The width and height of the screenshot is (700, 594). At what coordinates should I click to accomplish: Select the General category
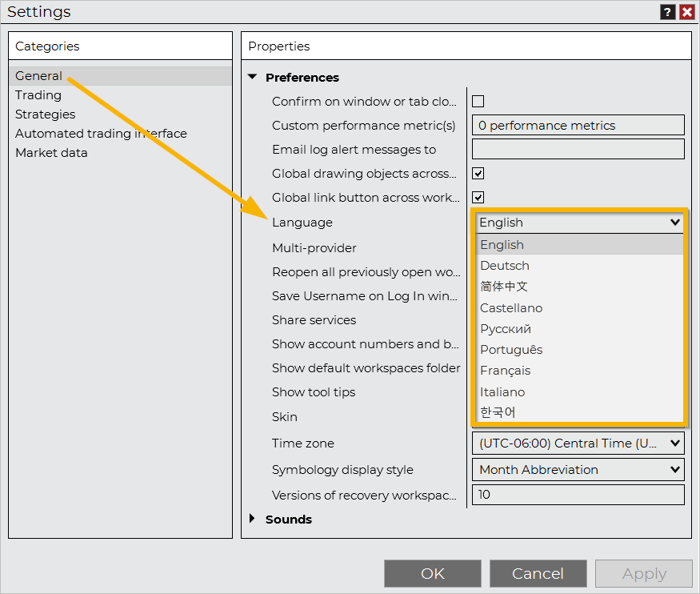pyautogui.click(x=120, y=76)
